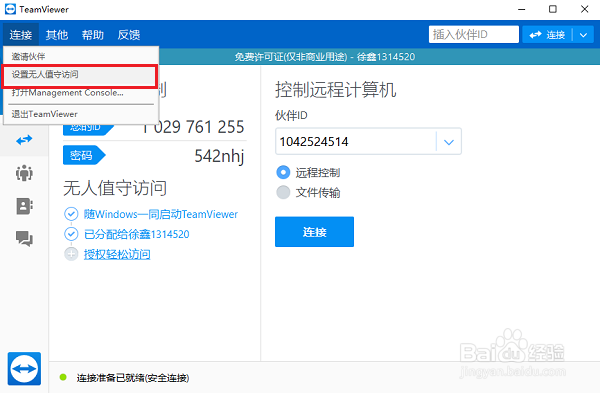Open the 反馈 menu
The image size is (600, 393).
pyautogui.click(x=129, y=35)
